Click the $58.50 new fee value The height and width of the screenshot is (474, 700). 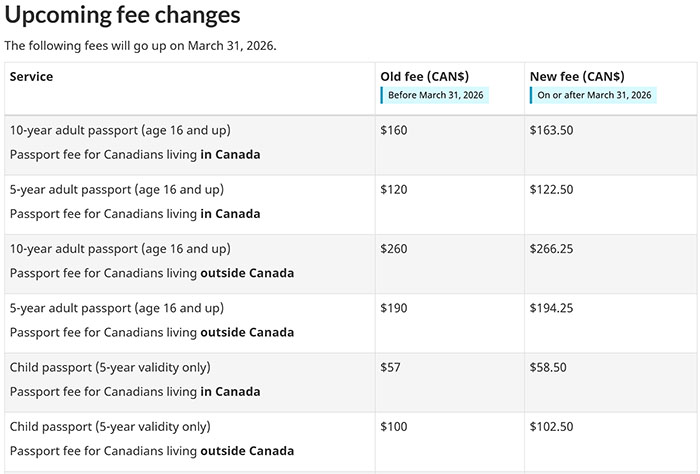click(547, 367)
